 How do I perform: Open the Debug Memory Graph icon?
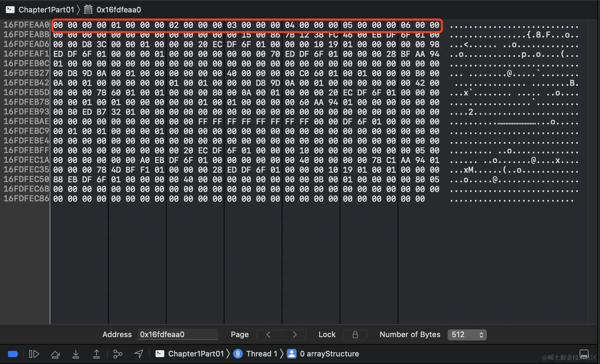(118, 354)
